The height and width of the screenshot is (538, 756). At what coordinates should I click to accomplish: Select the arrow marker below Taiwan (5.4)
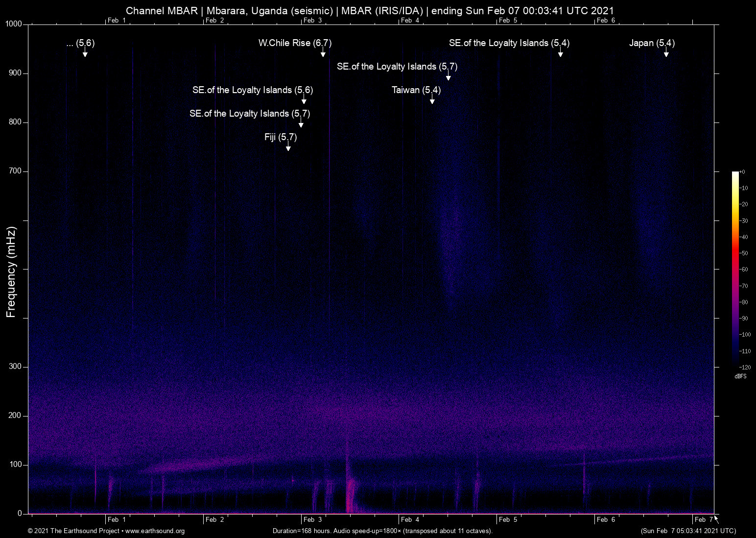point(432,100)
